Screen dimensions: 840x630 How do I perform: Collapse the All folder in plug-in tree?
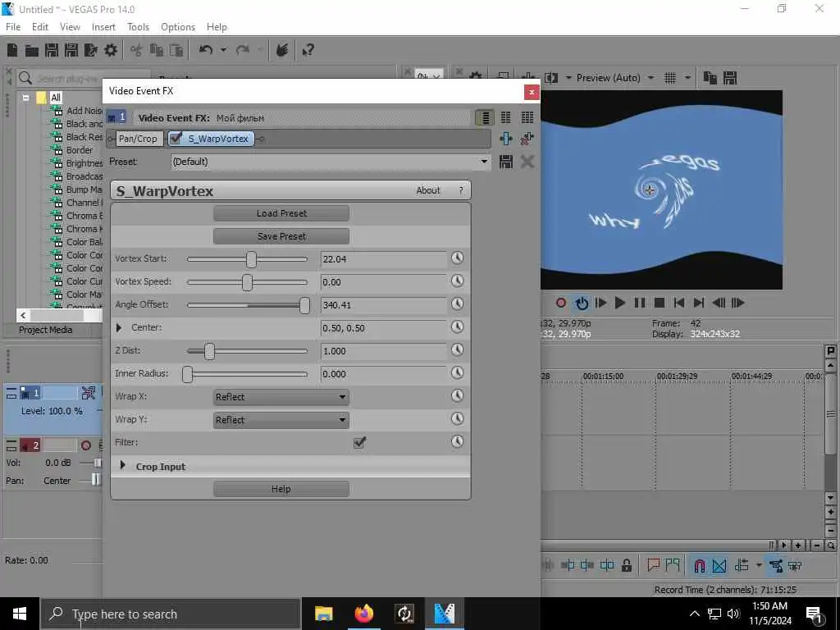point(25,98)
